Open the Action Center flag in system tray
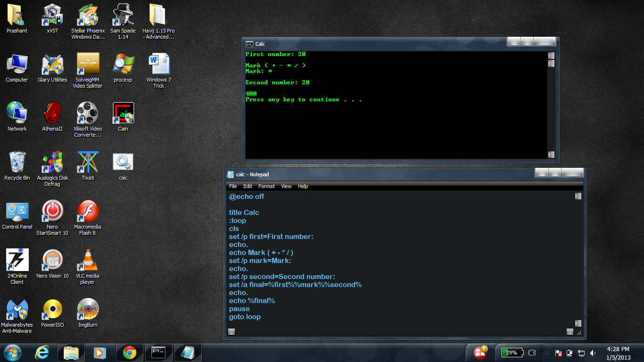The width and height of the screenshot is (644, 362). click(x=480, y=352)
